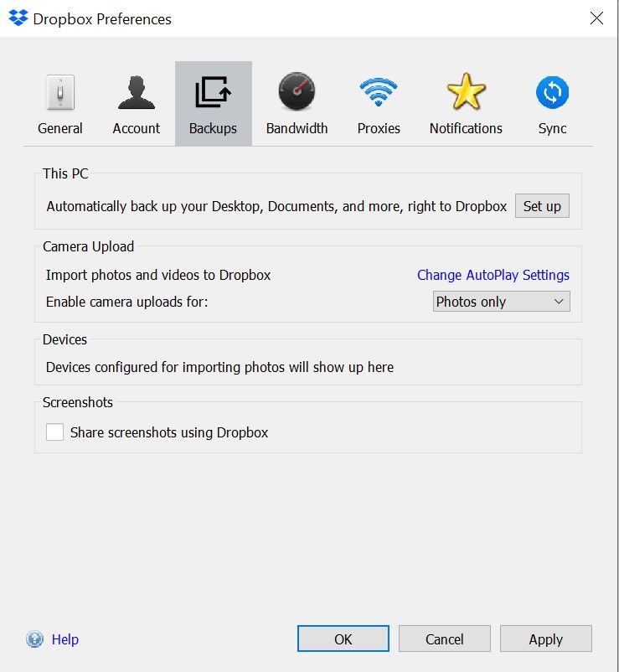The image size is (619, 672).
Task: Open the Help link
Action: [x=65, y=639]
